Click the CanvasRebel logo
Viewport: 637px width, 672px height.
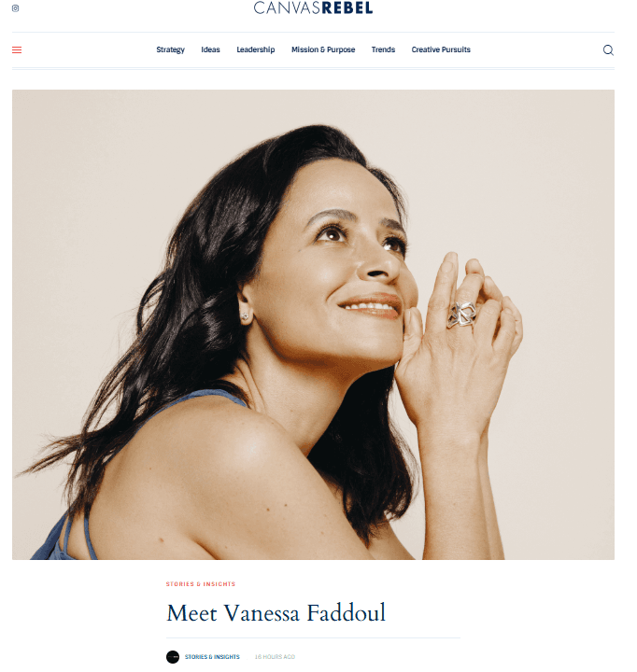pyautogui.click(x=313, y=7)
